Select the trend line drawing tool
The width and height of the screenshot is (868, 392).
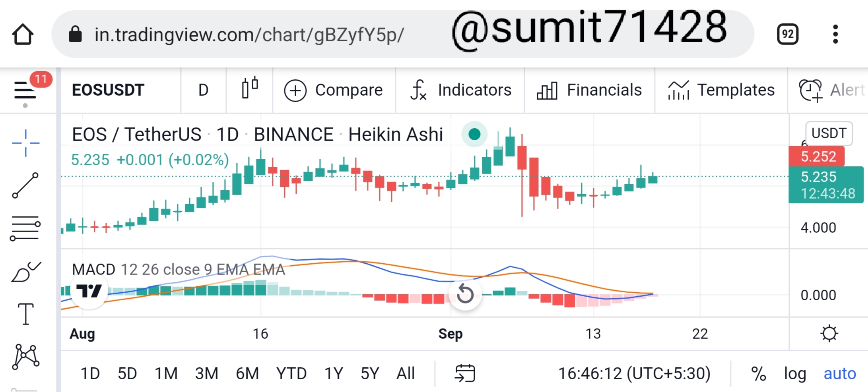pos(25,185)
